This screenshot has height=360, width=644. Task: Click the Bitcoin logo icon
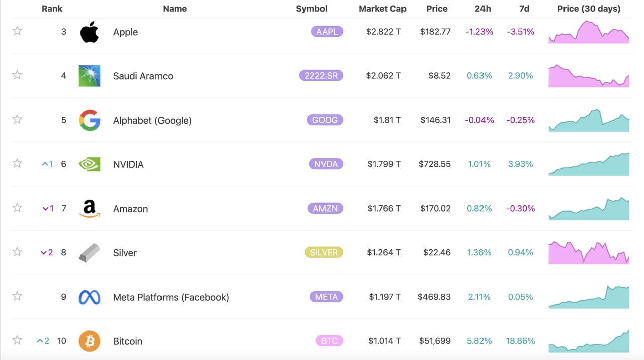90,341
